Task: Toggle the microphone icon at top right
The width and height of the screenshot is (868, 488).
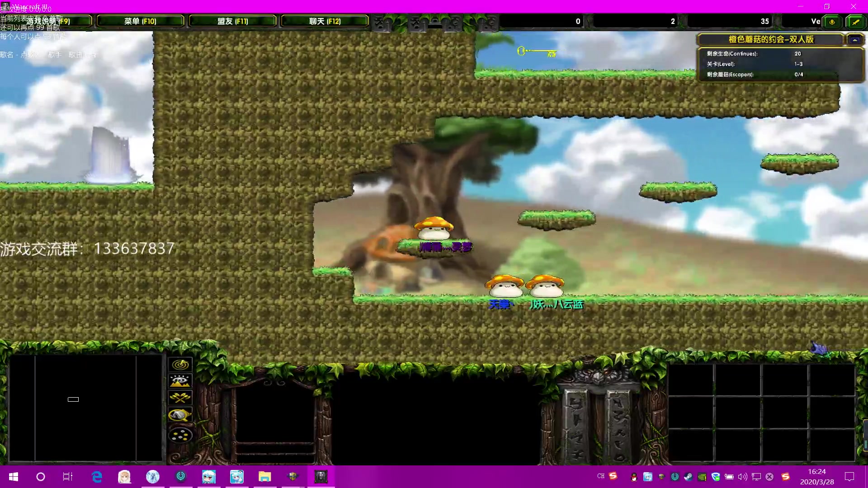Action: pyautogui.click(x=832, y=21)
